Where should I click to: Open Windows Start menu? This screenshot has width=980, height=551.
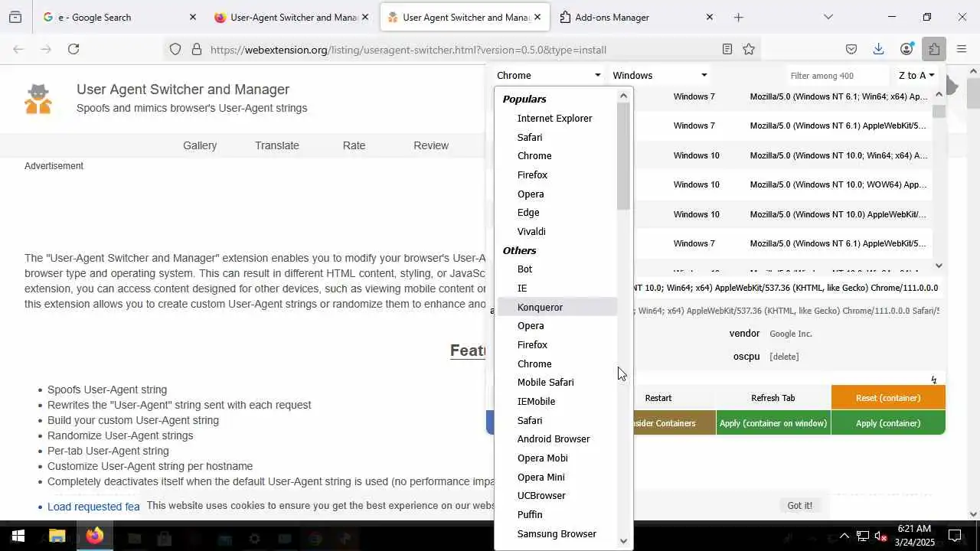coord(18,536)
